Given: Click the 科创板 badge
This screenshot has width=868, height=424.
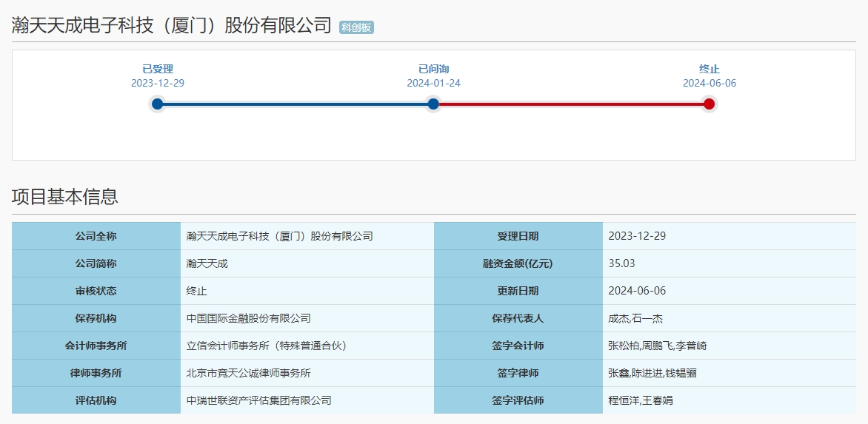Looking at the screenshot, I should [356, 27].
